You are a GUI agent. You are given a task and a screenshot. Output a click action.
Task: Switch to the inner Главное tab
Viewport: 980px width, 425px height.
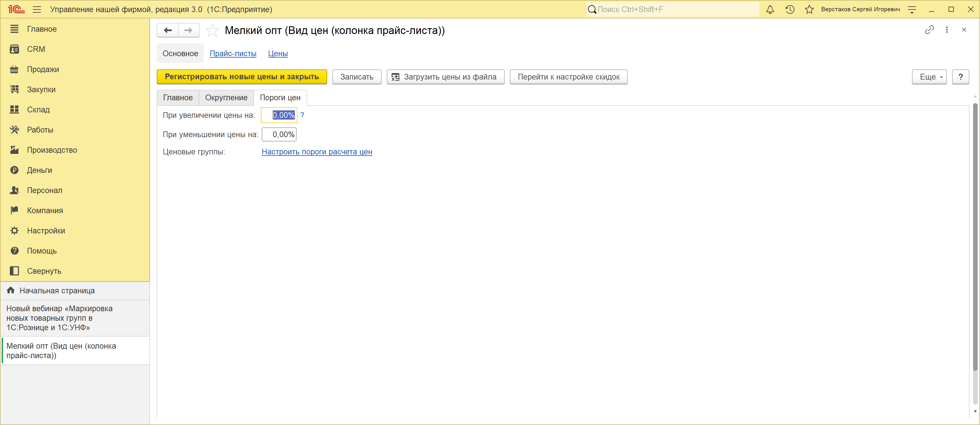click(x=178, y=98)
